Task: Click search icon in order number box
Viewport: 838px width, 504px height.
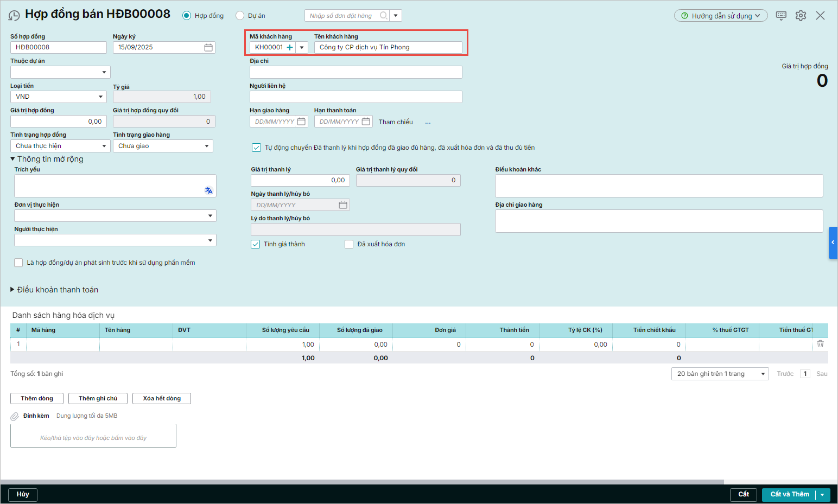Action: (384, 16)
